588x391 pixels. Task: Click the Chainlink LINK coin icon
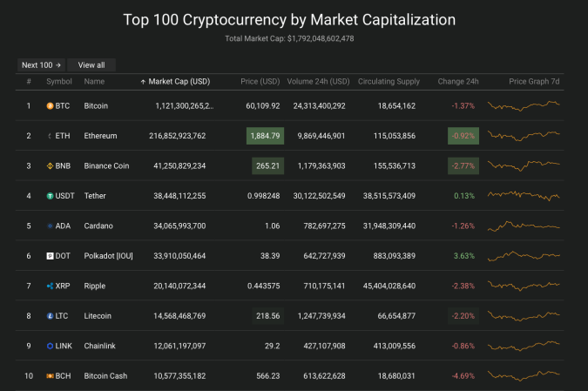pyautogui.click(x=50, y=346)
